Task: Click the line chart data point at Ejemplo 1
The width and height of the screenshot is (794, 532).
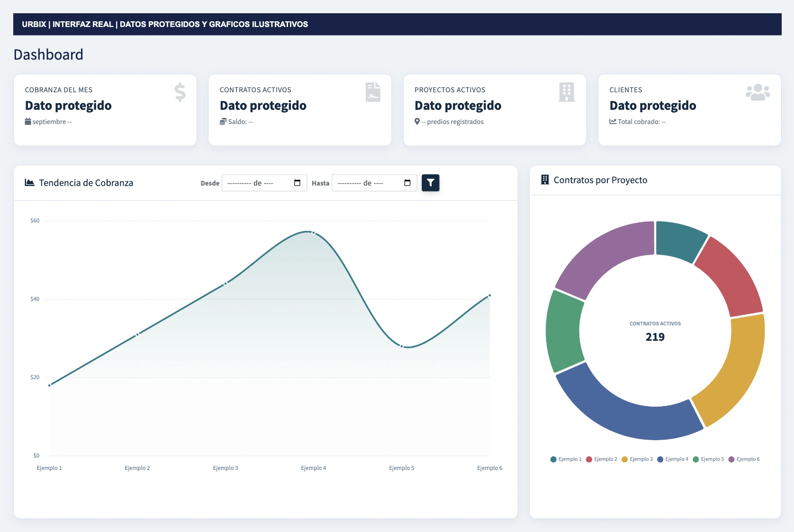Action: point(49,385)
